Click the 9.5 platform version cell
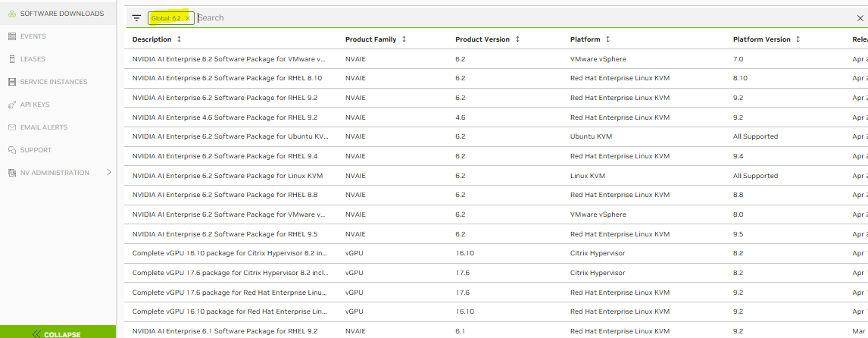 click(x=738, y=234)
